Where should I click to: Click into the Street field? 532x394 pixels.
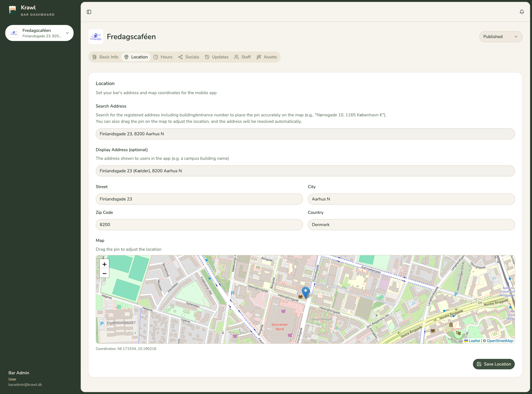[x=199, y=199]
